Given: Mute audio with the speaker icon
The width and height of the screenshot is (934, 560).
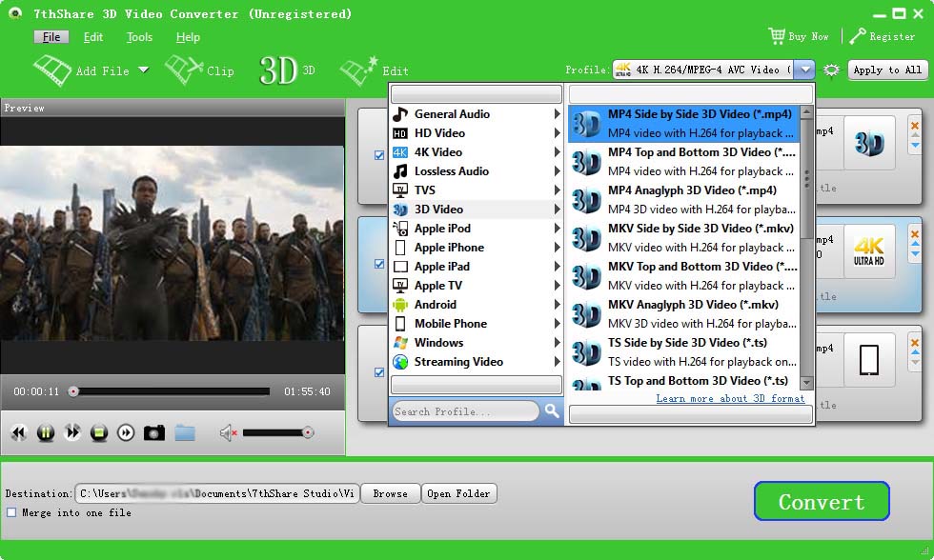Looking at the screenshot, I should (x=228, y=432).
